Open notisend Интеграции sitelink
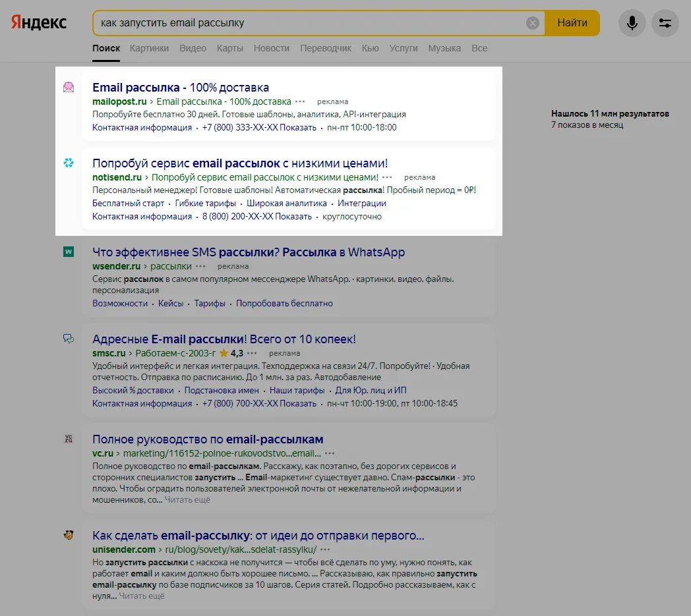 click(x=362, y=204)
